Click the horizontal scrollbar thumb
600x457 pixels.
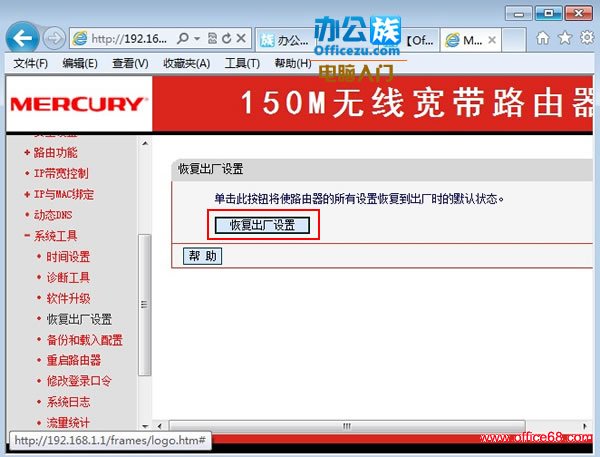click(x=347, y=426)
